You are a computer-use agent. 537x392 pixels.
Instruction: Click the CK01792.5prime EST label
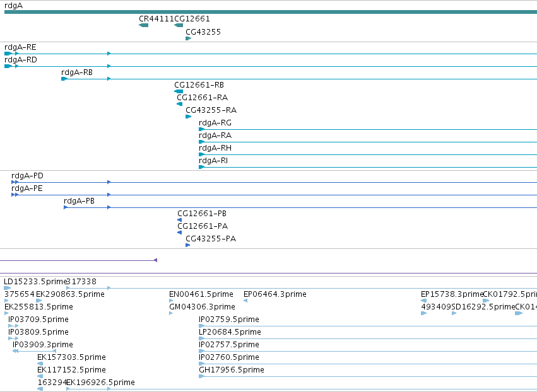click(x=510, y=294)
